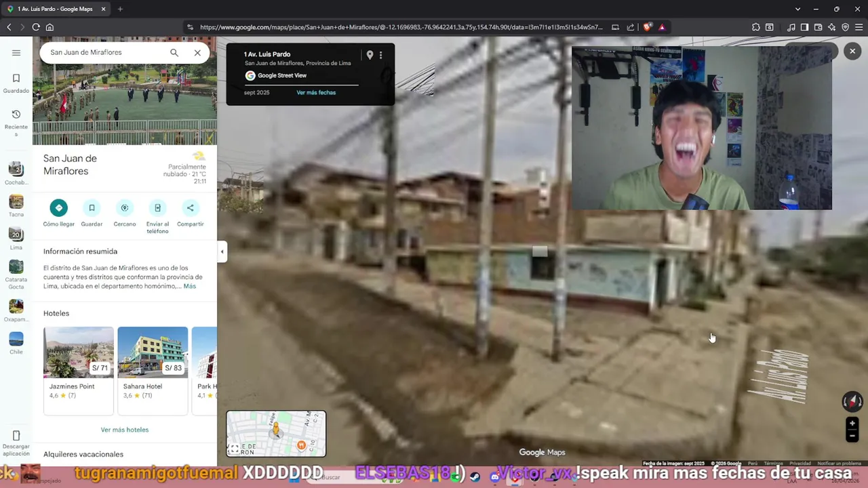Open browser main menu hamburger
The height and width of the screenshot is (488, 868).
pyautogui.click(x=859, y=27)
